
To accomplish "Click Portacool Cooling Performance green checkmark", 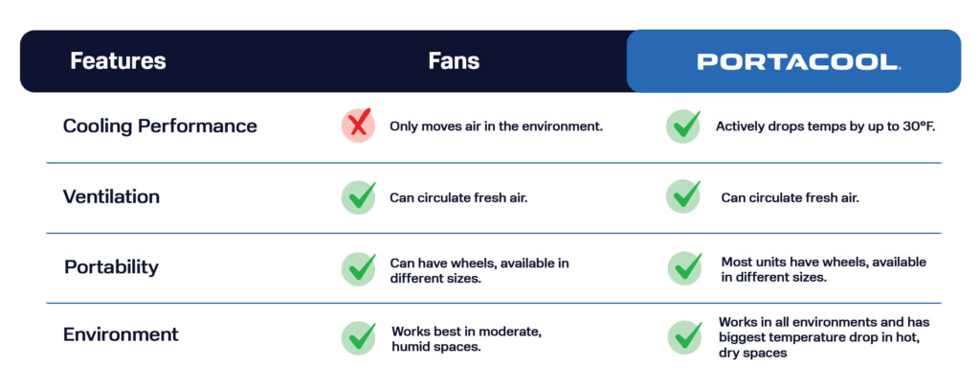I will (x=683, y=126).
